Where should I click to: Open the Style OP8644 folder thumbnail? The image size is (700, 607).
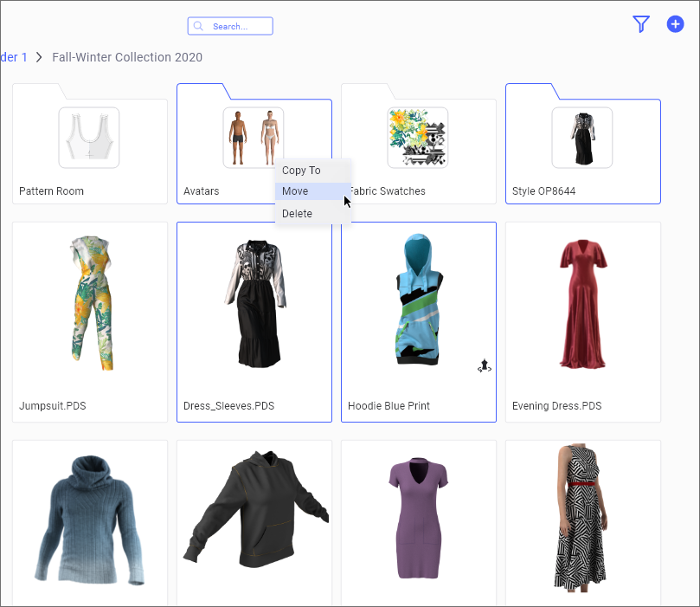(582, 138)
